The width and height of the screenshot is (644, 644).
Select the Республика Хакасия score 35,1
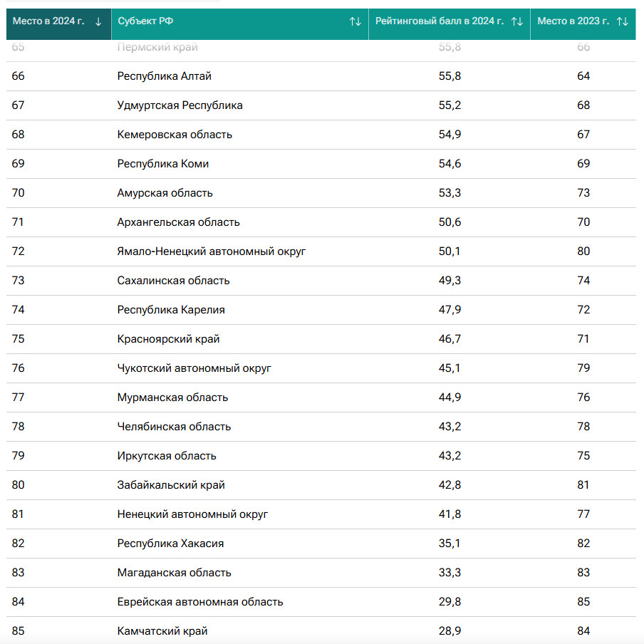point(450,544)
